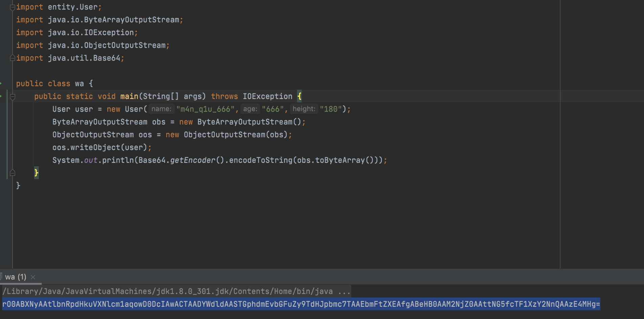644x319 pixels.
Task: Click the 'height:' parameter hint
Action: (x=304, y=109)
